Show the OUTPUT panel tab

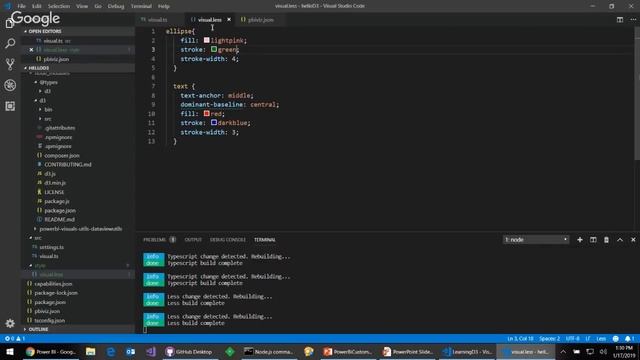tap(193, 240)
